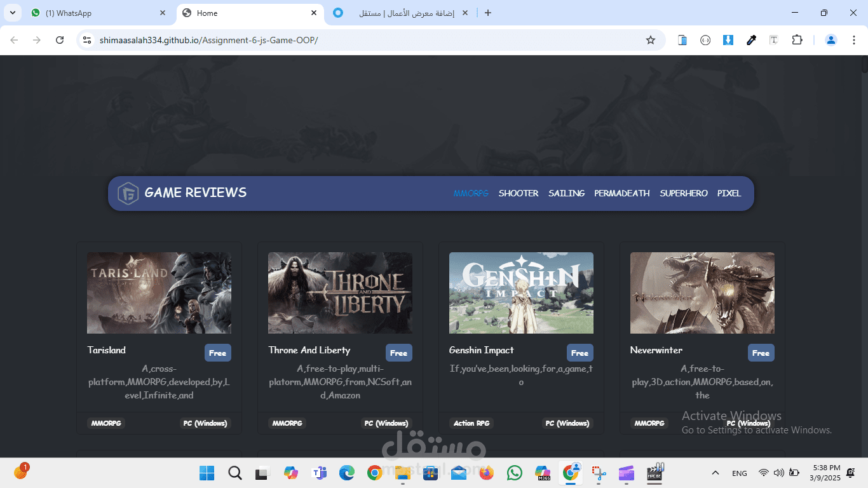Show hidden system tray icons
The width and height of the screenshot is (868, 488).
[715, 473]
